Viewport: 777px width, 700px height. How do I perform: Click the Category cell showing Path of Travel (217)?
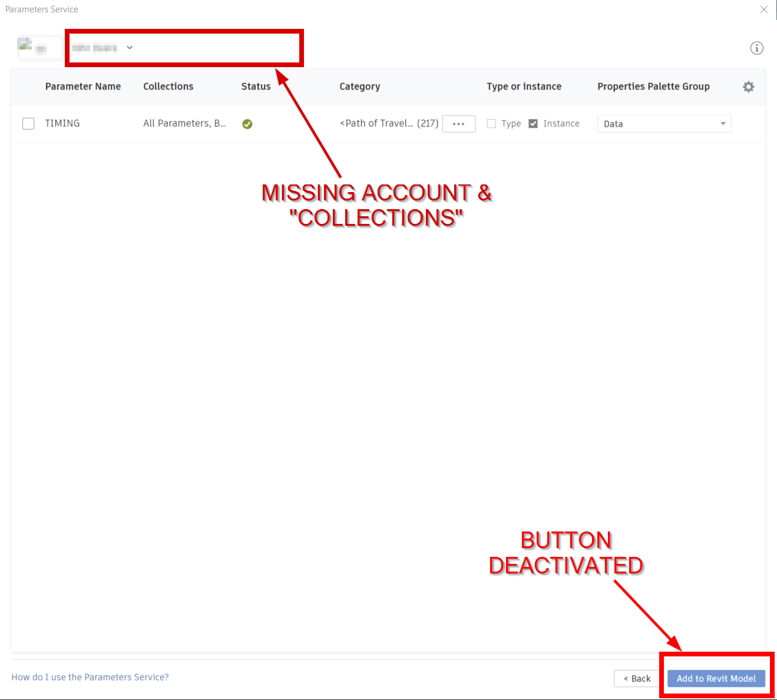click(389, 123)
